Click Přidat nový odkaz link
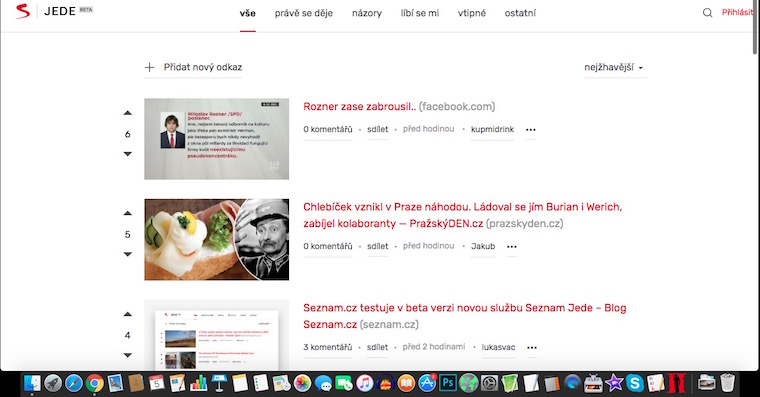Viewport: 760px width, 397px height. coord(203,67)
